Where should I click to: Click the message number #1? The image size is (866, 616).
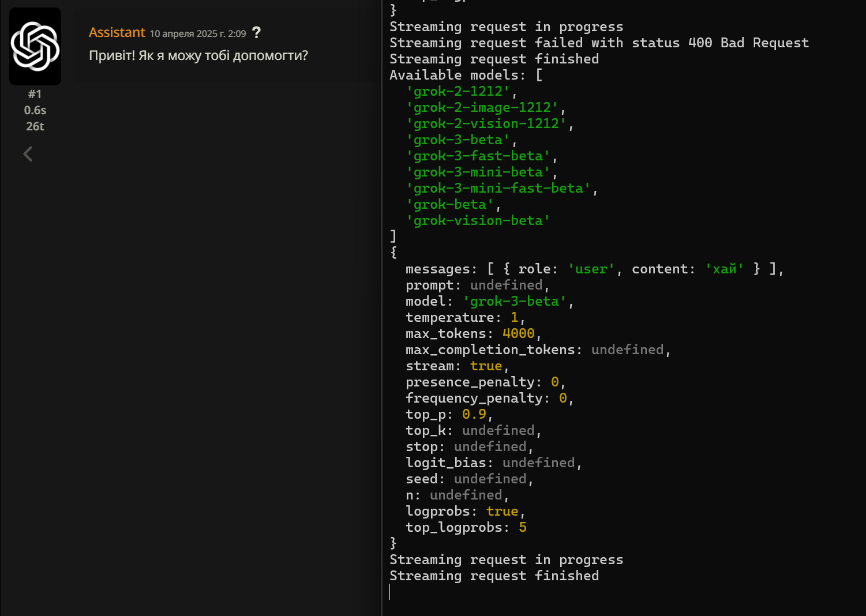click(35, 94)
